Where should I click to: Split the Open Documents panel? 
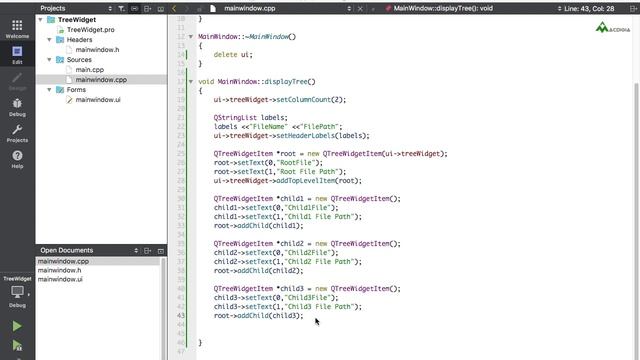147,251
